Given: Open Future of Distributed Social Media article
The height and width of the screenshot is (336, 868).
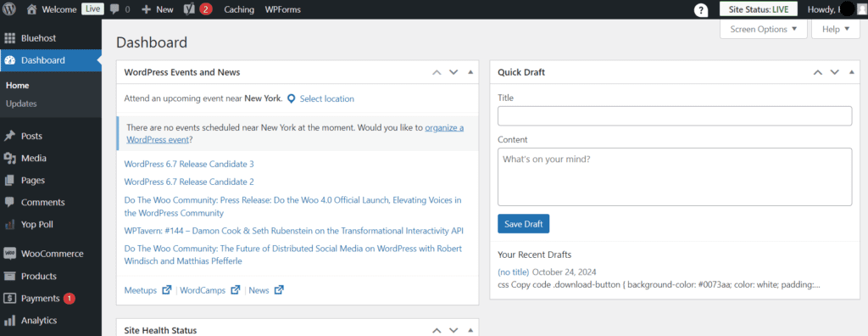Looking at the screenshot, I should pyautogui.click(x=292, y=255).
